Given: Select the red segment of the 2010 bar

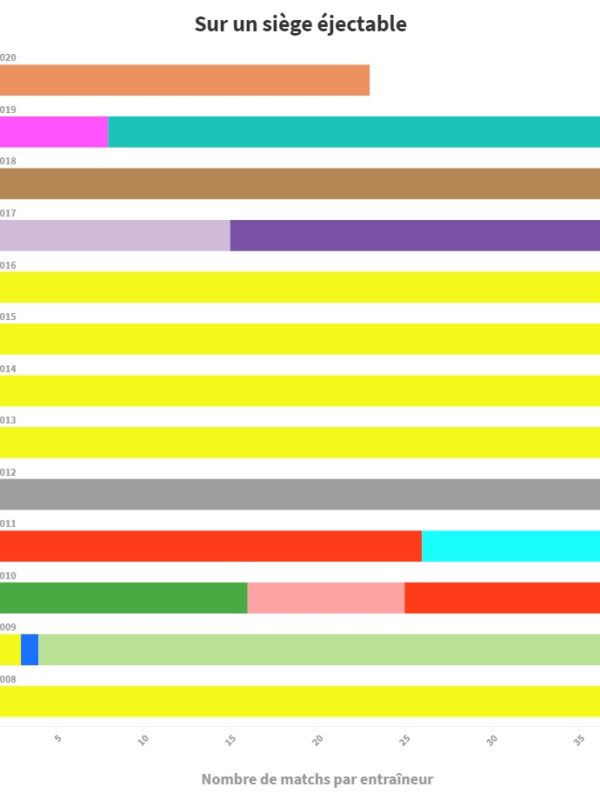Looking at the screenshot, I should [x=502, y=598].
